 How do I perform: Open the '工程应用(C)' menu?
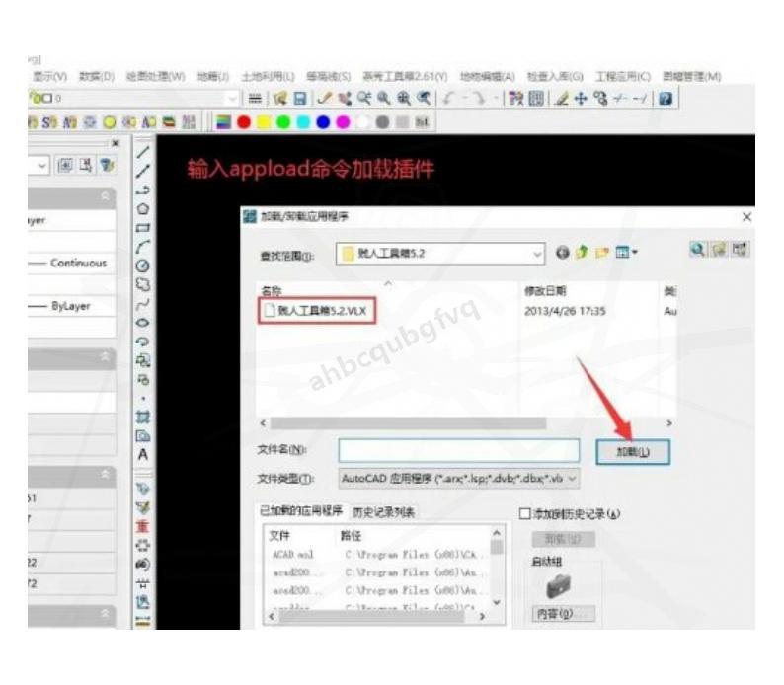[x=622, y=76]
